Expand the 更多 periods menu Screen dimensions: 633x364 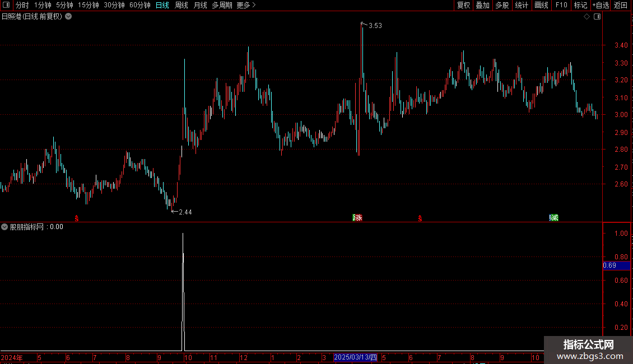tap(246, 5)
